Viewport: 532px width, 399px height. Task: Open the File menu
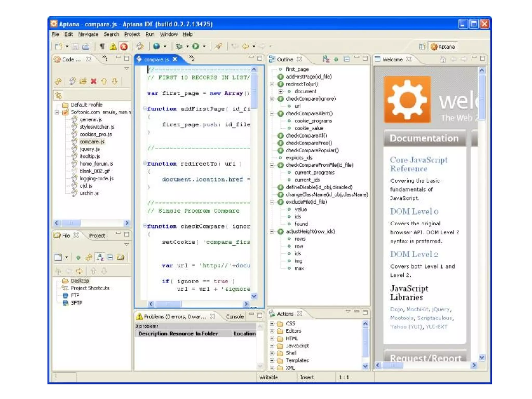55,34
